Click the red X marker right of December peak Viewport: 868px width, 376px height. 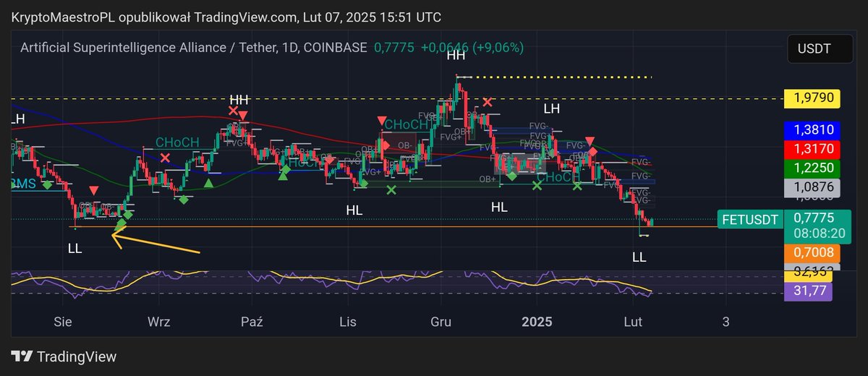tap(488, 103)
